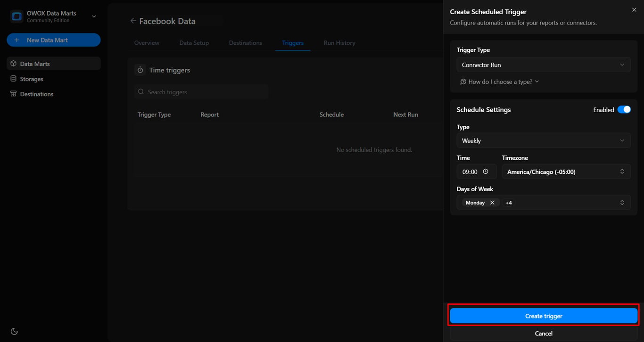
Task: Open the Trigger Type Connector Run dropdown
Action: point(544,65)
